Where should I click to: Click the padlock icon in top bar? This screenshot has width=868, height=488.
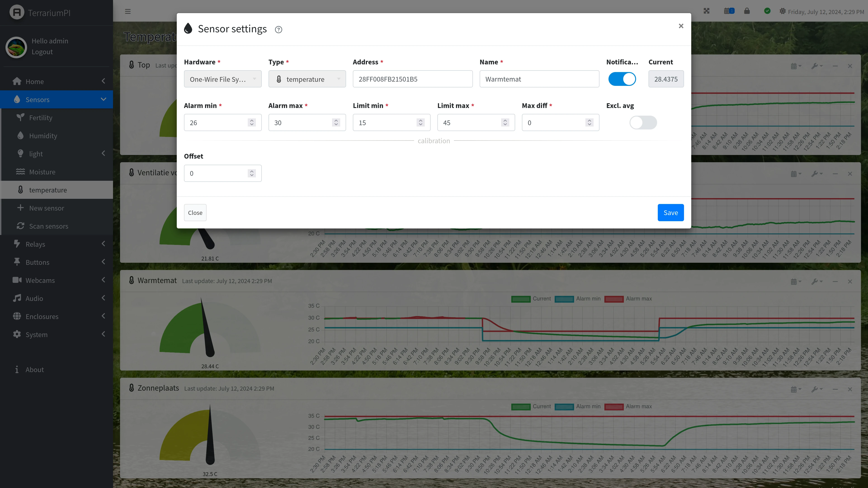(x=747, y=11)
